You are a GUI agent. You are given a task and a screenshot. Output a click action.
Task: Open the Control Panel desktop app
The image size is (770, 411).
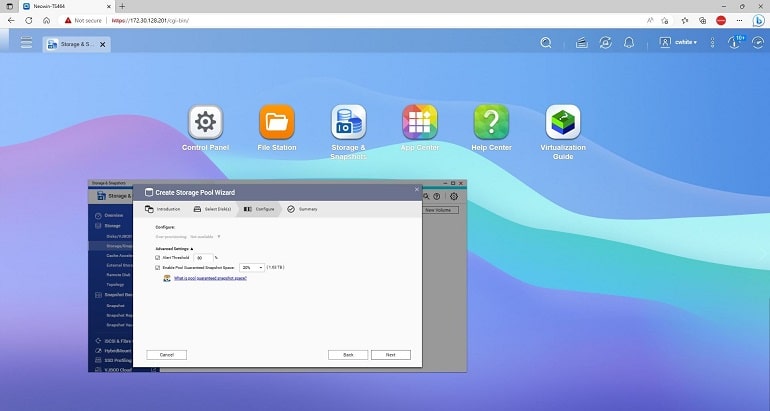click(x=205, y=122)
